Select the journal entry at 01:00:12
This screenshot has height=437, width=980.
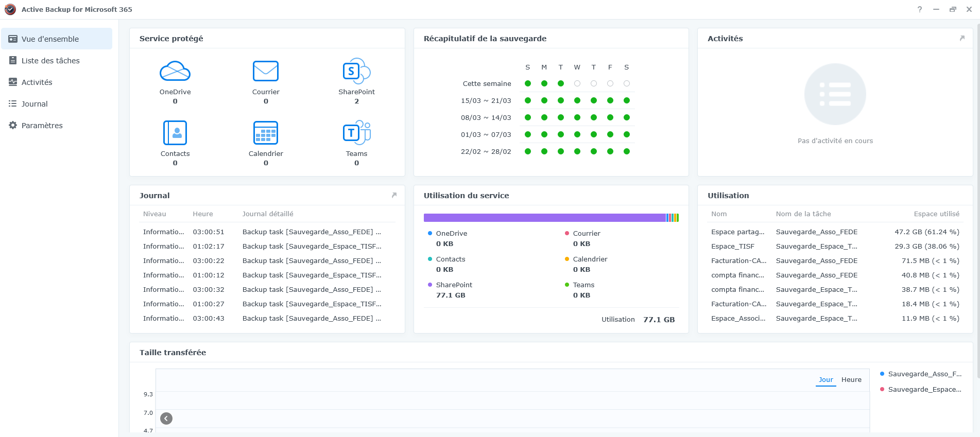tap(267, 275)
